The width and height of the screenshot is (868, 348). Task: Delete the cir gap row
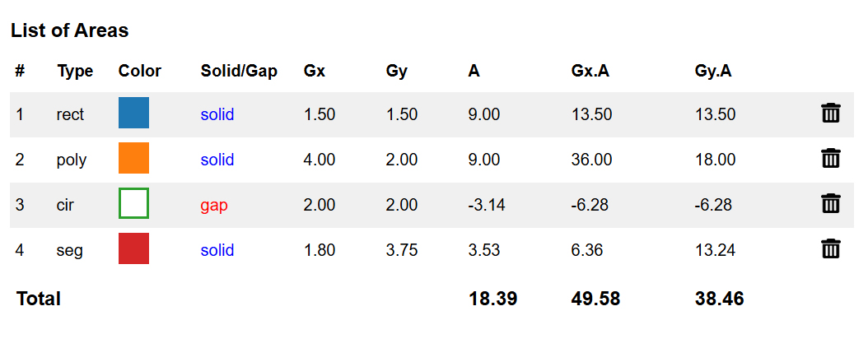click(830, 203)
